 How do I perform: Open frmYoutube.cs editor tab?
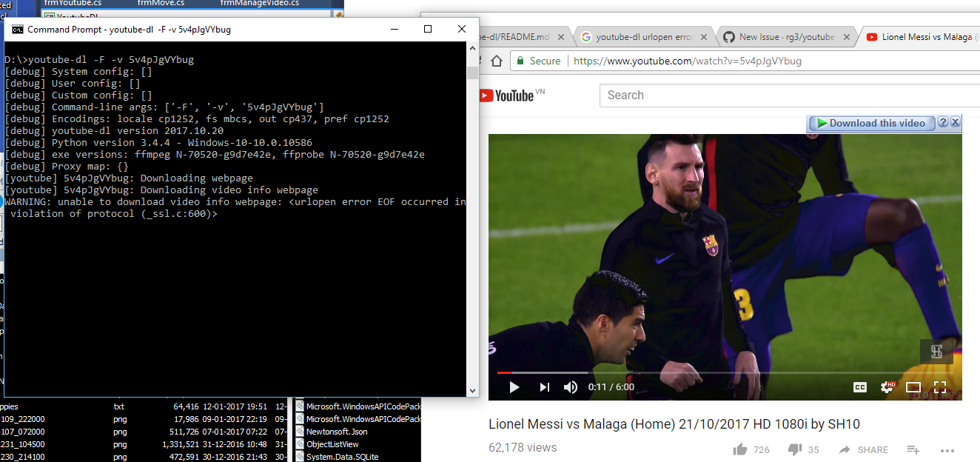click(73, 3)
